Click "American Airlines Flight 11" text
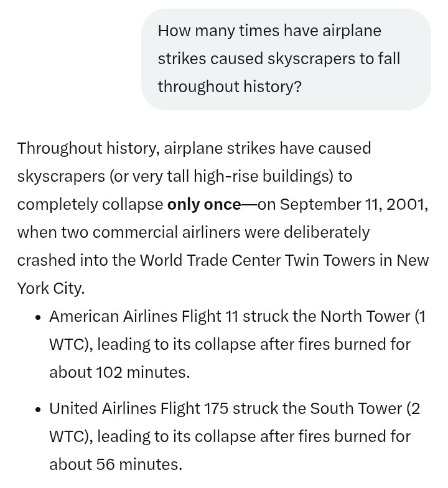The height and width of the screenshot is (488, 448). point(144,316)
